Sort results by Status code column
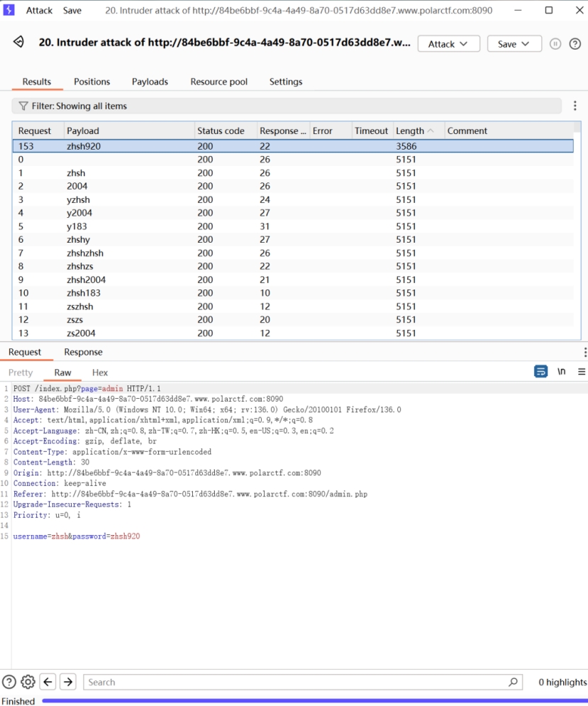Viewport: 588px width, 706px height. coord(226,131)
